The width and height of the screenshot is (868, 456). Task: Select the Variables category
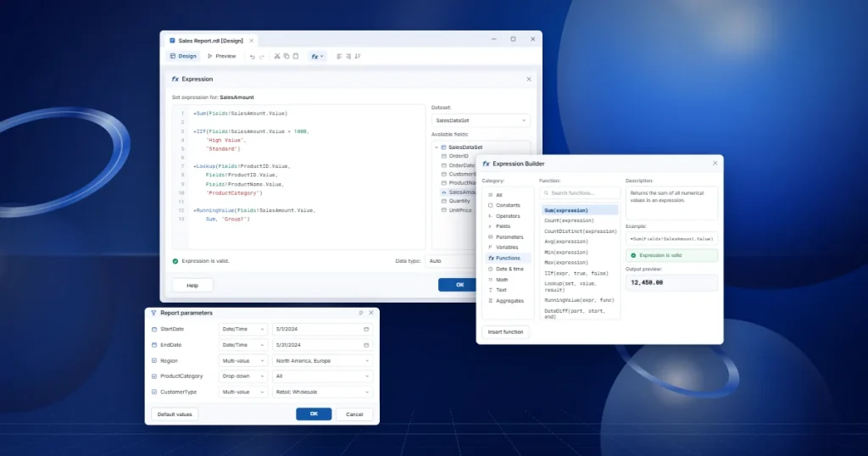point(504,247)
